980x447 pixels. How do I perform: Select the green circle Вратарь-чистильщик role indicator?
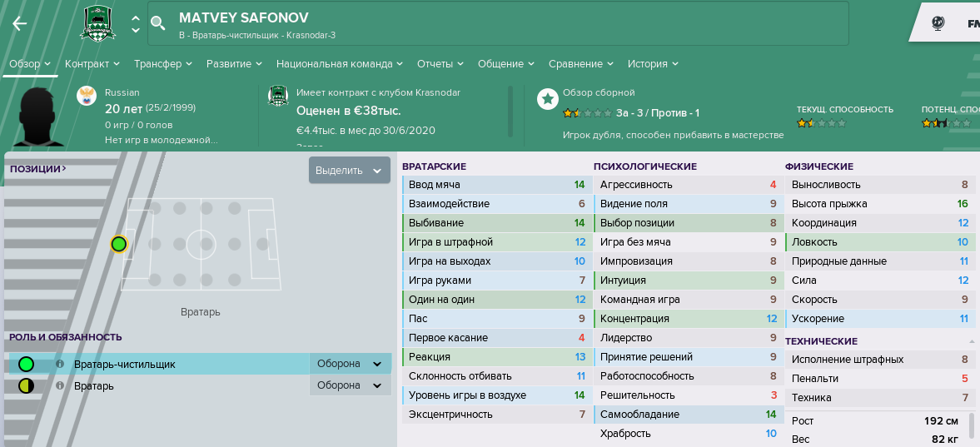[x=27, y=364]
